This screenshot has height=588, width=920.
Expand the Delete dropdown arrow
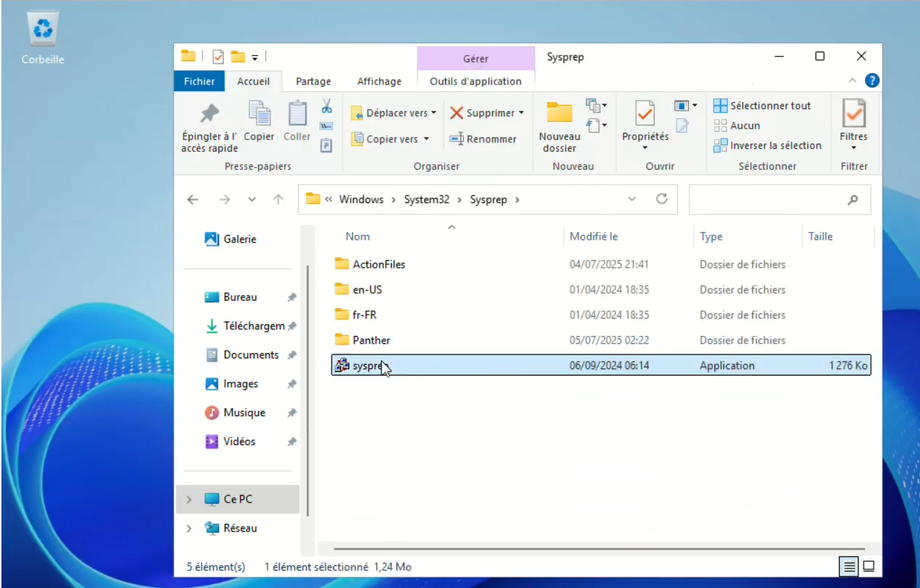pyautogui.click(x=521, y=113)
